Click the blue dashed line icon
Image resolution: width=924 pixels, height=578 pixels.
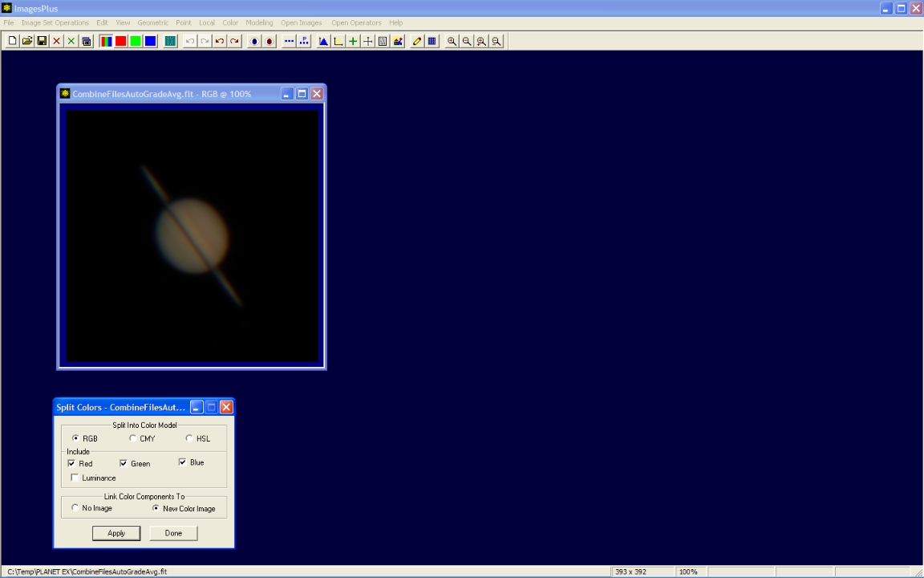[289, 41]
